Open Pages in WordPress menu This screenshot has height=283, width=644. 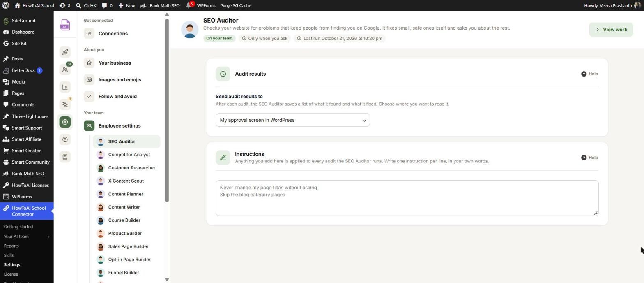[27, 93]
